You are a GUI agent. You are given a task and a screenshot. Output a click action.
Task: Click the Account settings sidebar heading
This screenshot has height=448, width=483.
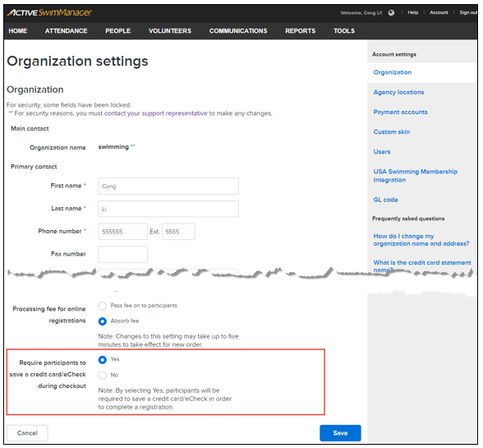tap(394, 54)
